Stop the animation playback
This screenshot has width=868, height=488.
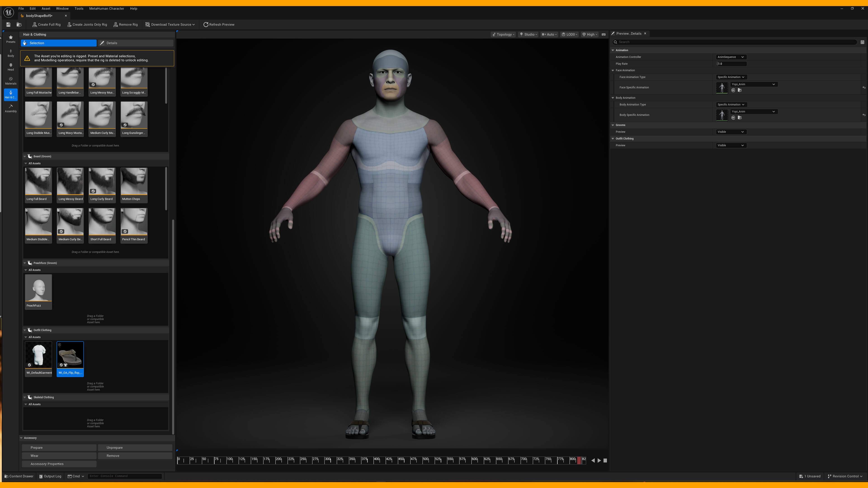(x=605, y=460)
